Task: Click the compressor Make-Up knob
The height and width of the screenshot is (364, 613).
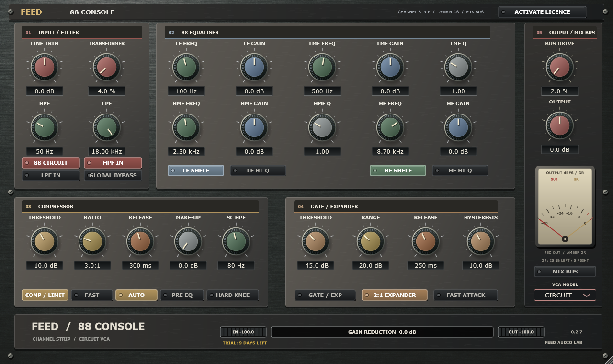Action: pyautogui.click(x=188, y=241)
